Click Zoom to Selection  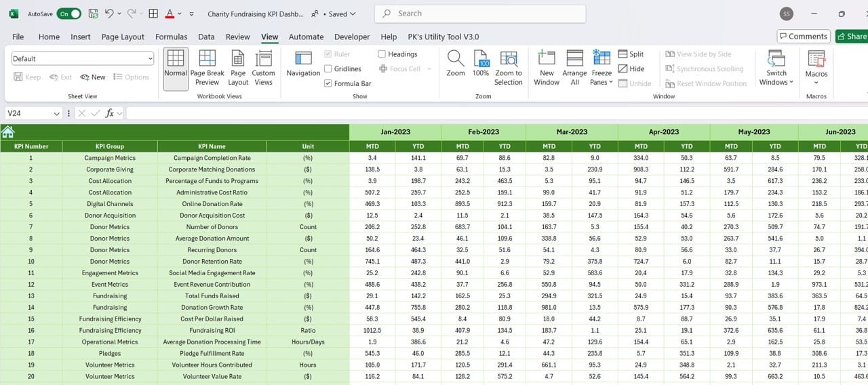pos(509,68)
